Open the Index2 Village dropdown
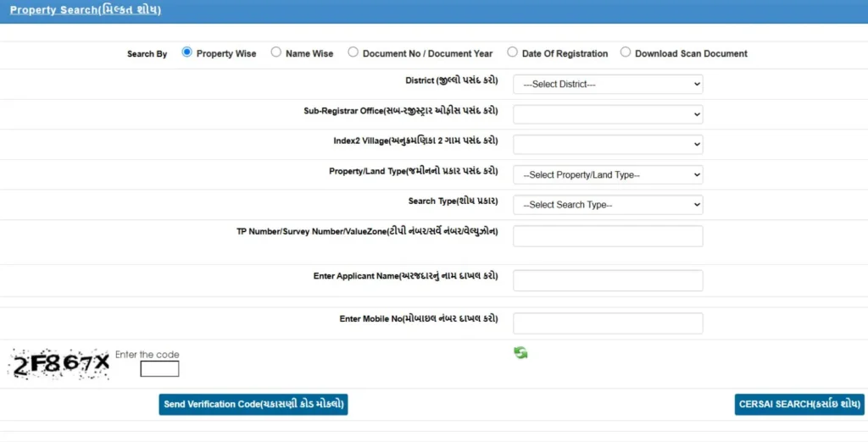Viewport: 868px width, 442px height. [608, 144]
